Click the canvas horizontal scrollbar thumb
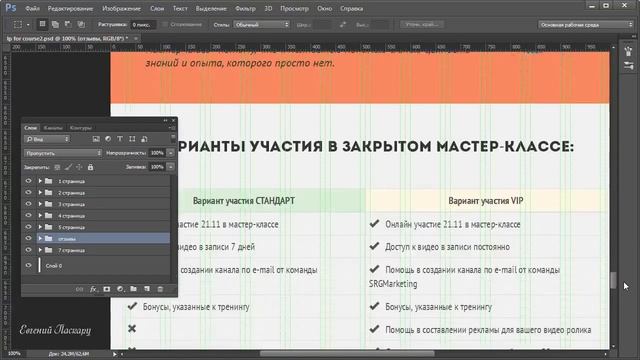 point(347,353)
